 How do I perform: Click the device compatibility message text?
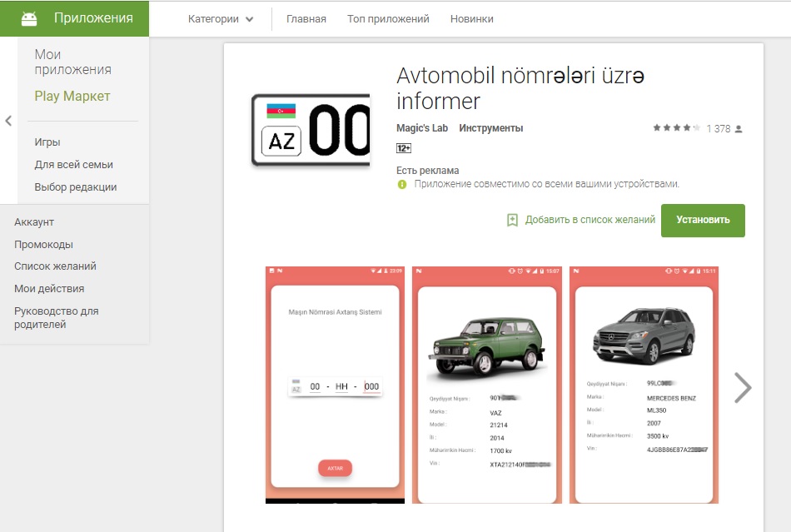click(547, 184)
